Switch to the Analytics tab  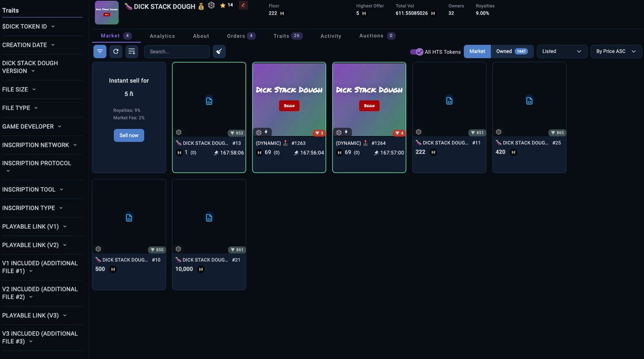[162, 36]
